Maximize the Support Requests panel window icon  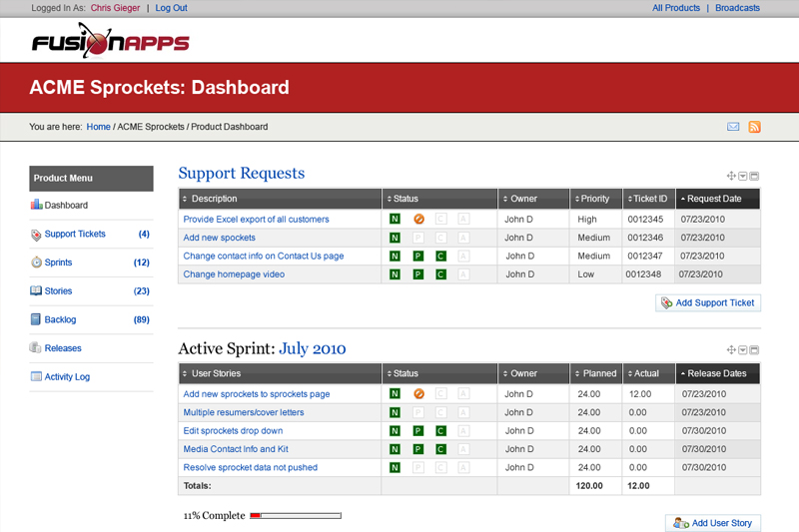(755, 176)
